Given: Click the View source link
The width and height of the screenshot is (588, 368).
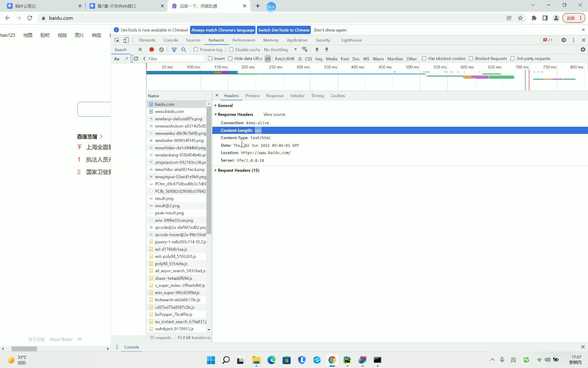Looking at the screenshot, I should [x=274, y=114].
